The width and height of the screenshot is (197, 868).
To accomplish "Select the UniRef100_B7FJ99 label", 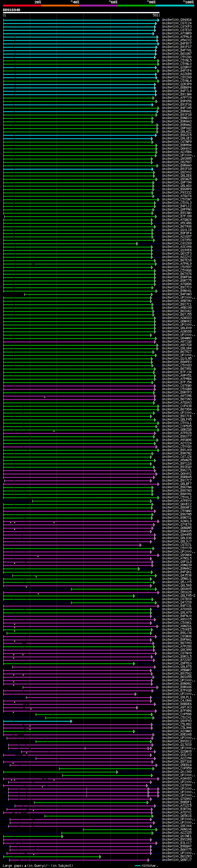I will pos(177,216).
